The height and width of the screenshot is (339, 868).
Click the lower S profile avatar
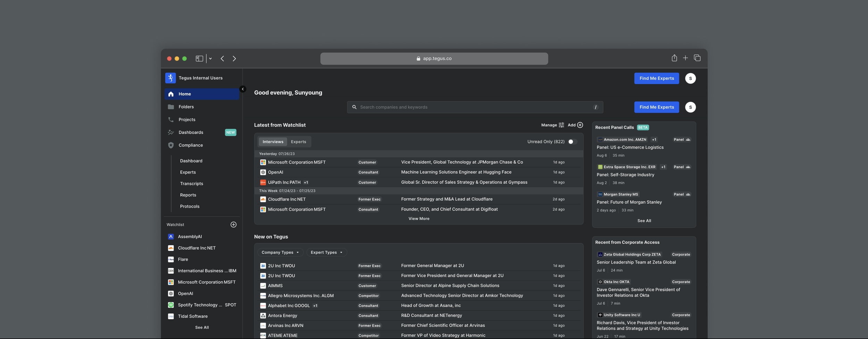[690, 107]
